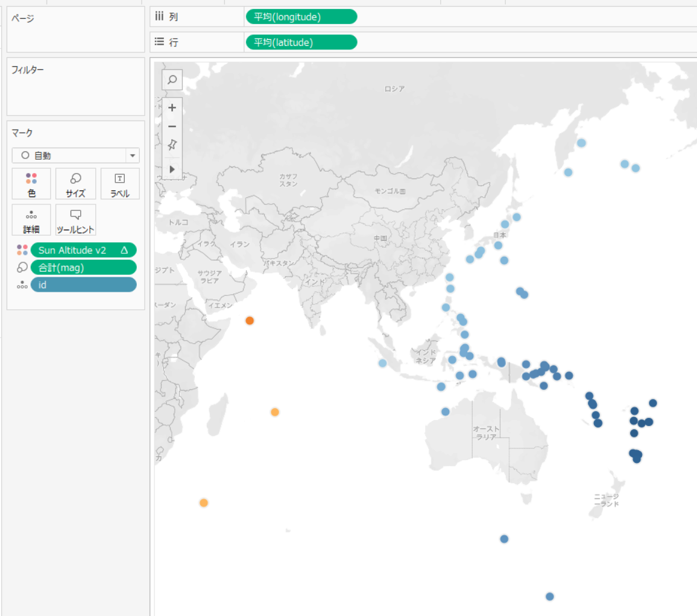Click the サイズ (Size) mark property
Viewport: 697px width, 616px height.
coord(75,184)
